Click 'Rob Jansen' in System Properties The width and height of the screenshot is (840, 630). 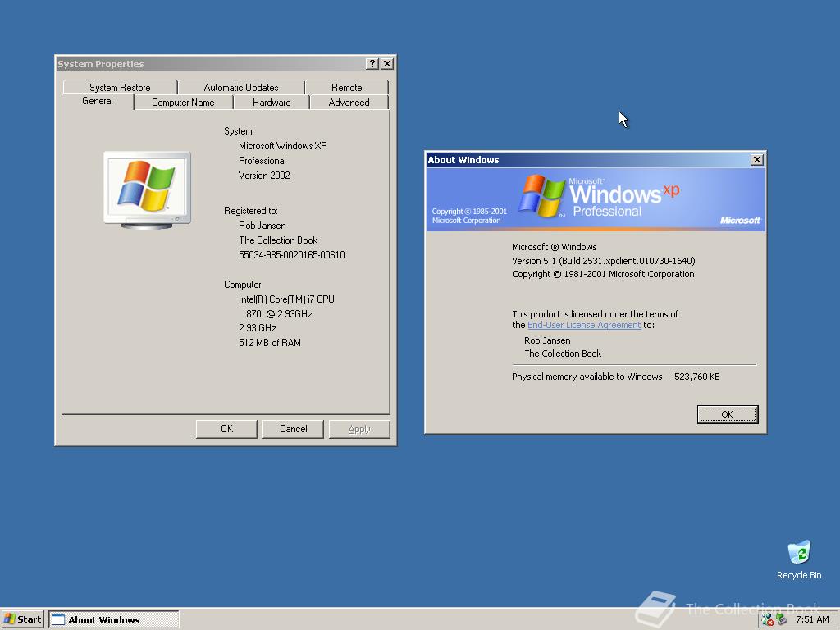click(x=262, y=226)
